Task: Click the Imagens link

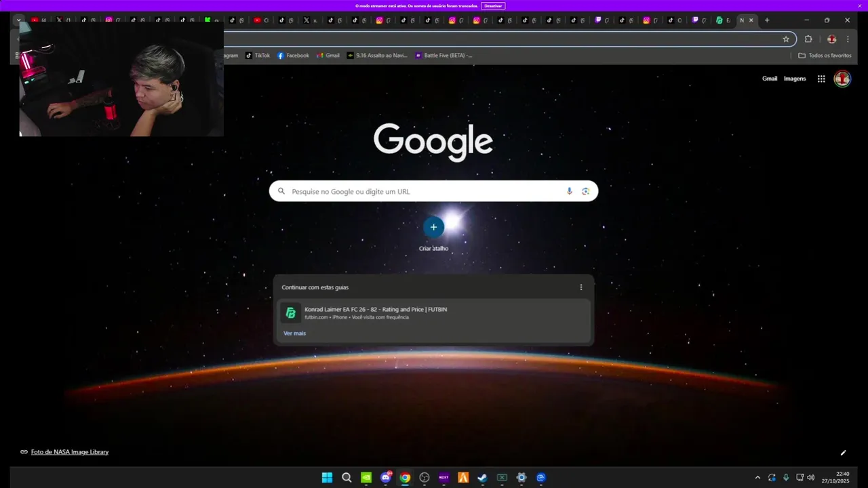Action: [x=795, y=79]
